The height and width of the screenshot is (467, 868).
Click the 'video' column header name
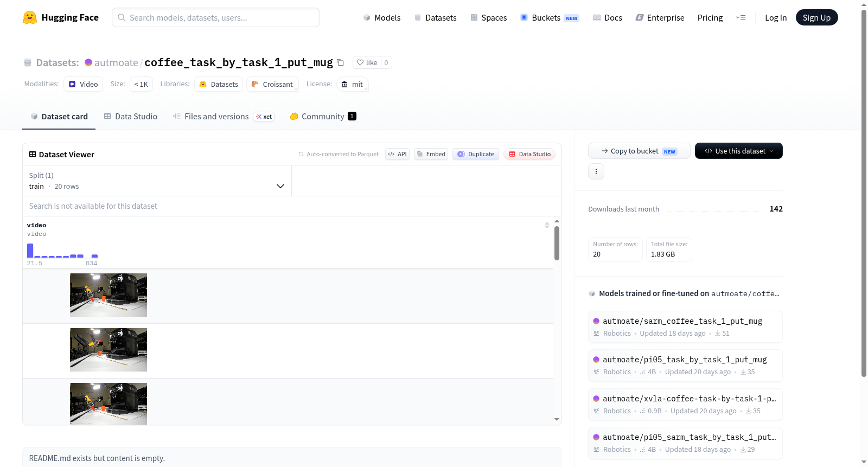tap(36, 225)
